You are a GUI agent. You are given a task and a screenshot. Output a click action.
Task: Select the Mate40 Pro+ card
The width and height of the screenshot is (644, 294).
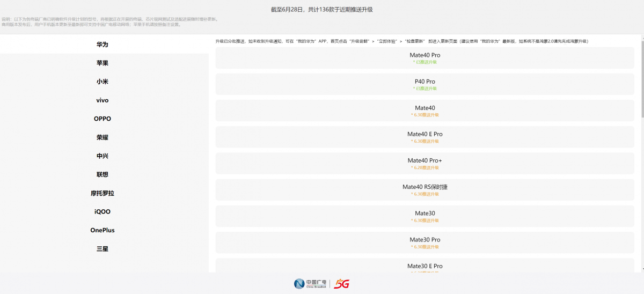coord(425,163)
